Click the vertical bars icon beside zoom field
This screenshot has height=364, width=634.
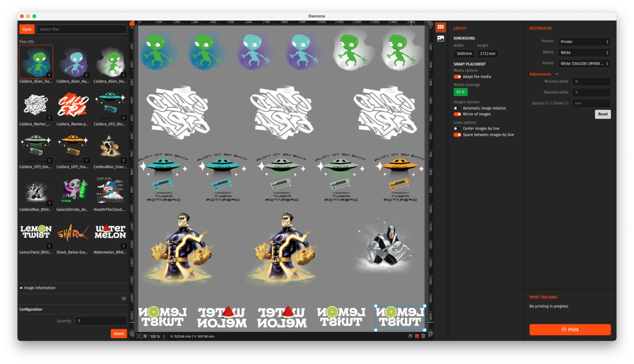click(x=145, y=336)
